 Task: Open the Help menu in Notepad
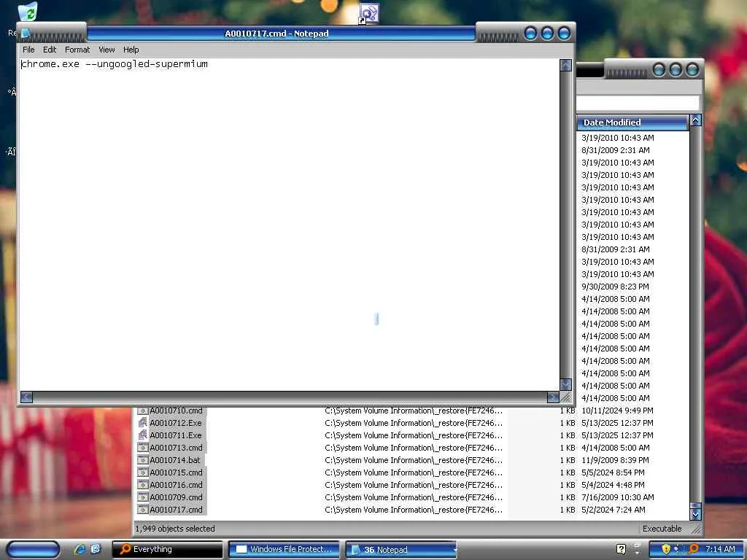click(x=131, y=50)
